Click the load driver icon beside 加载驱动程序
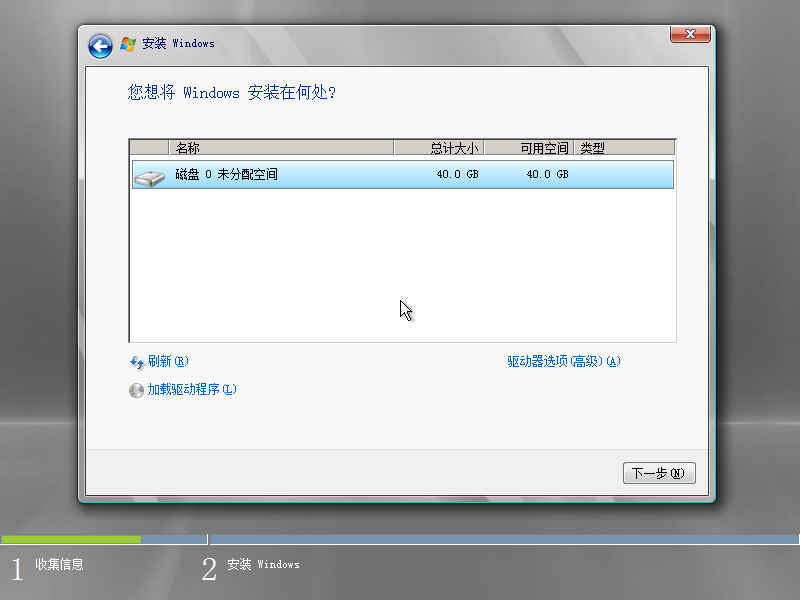This screenshot has height=600, width=800. [x=137, y=390]
